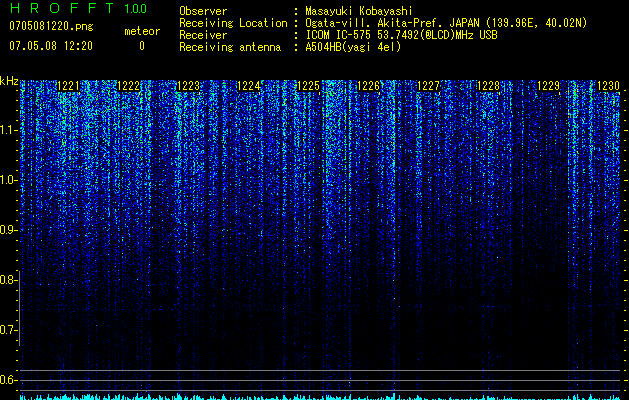The image size is (629, 400).
Task: Click the HROFFT title text
Action: pyautogui.click(x=62, y=8)
